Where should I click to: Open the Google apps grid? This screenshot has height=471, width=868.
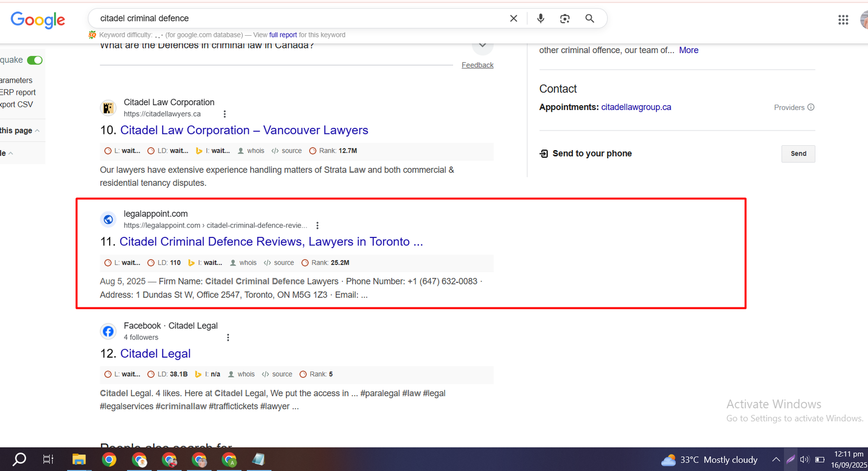[x=843, y=20]
